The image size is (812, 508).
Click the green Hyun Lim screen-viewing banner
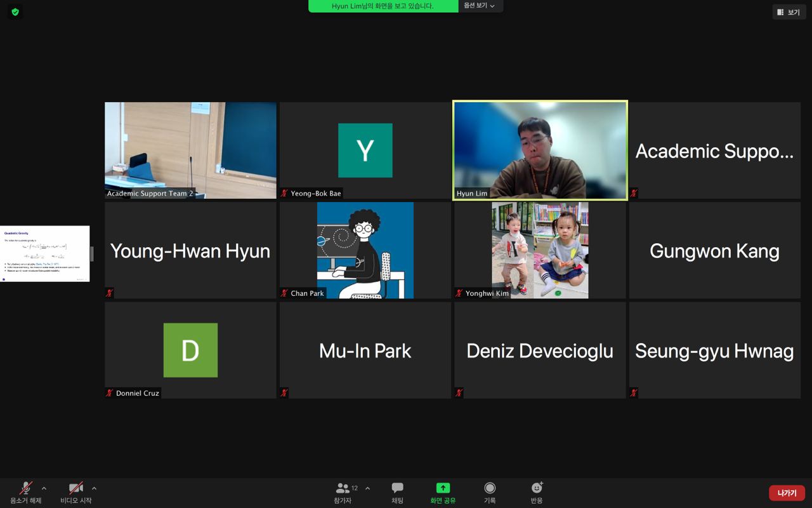[383, 6]
